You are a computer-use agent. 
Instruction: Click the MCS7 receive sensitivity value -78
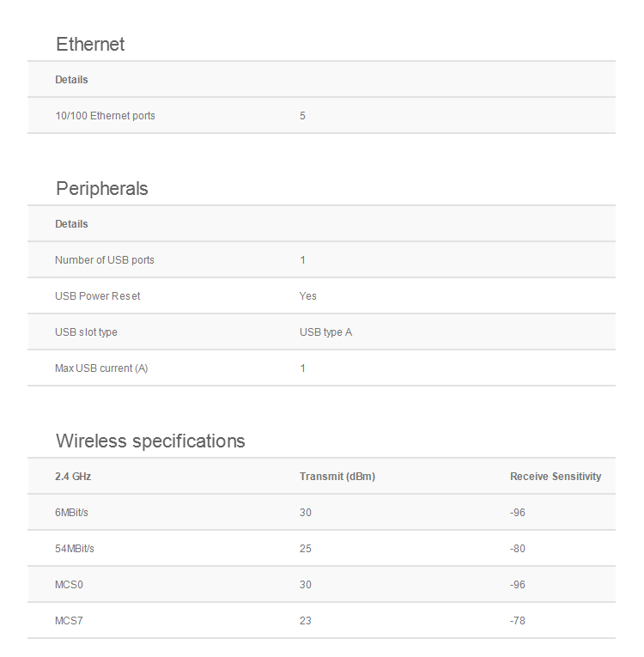517,621
